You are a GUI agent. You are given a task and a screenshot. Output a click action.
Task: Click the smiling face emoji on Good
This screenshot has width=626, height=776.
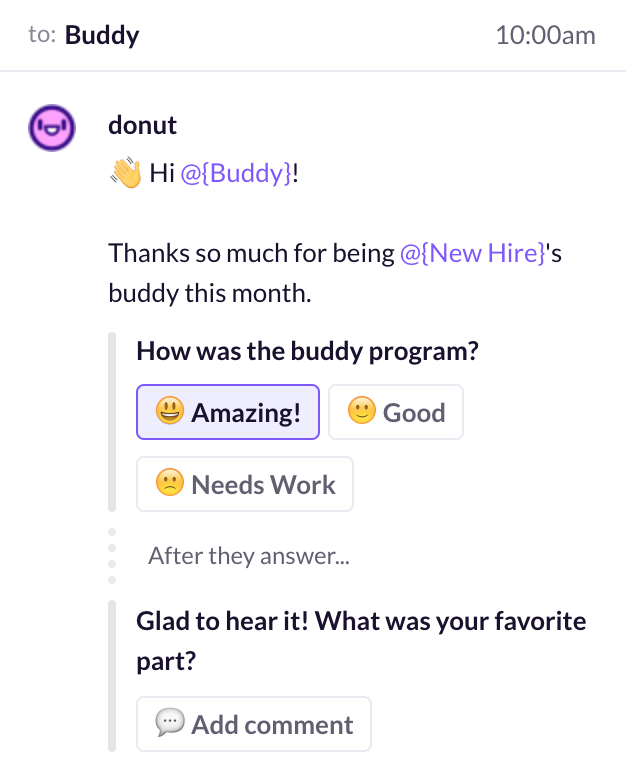click(x=362, y=410)
